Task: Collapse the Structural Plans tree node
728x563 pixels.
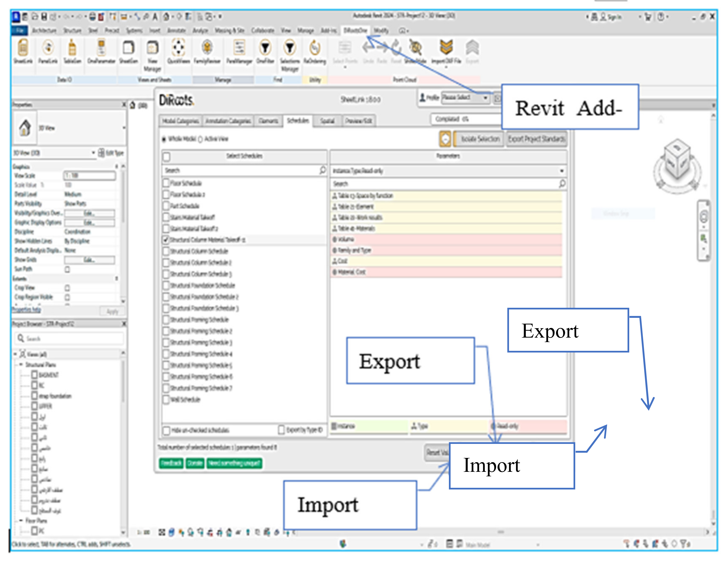Action: [21, 365]
